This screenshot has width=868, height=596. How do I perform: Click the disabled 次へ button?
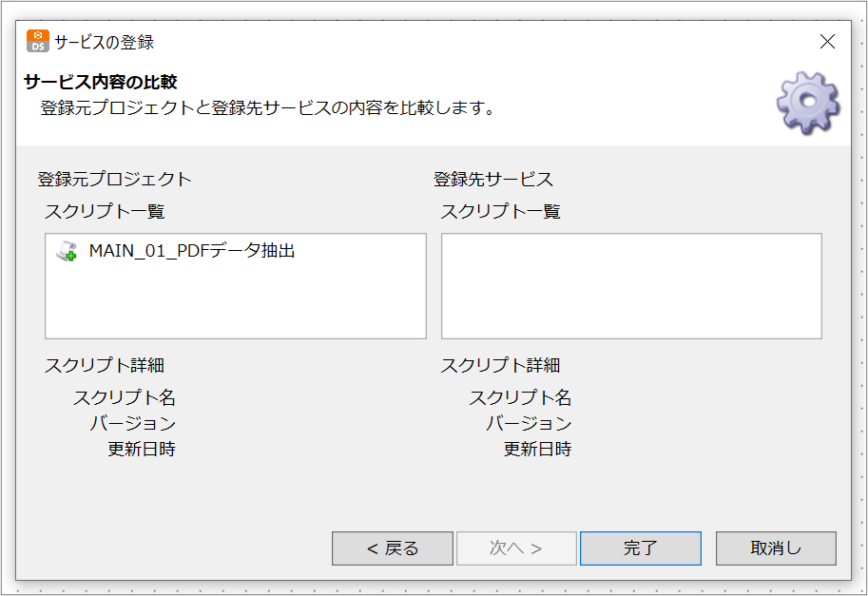coord(516,548)
